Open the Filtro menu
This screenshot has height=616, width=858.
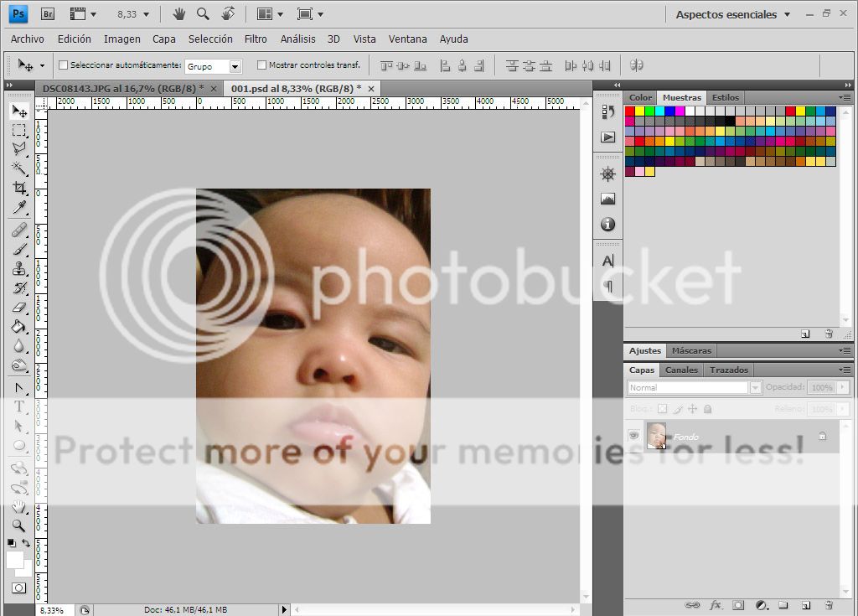click(256, 39)
